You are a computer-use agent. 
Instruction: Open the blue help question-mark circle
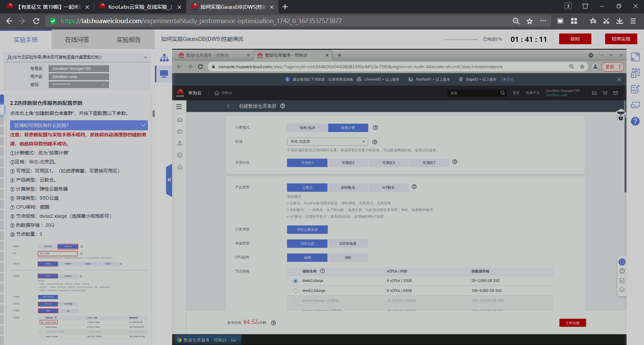(x=635, y=121)
